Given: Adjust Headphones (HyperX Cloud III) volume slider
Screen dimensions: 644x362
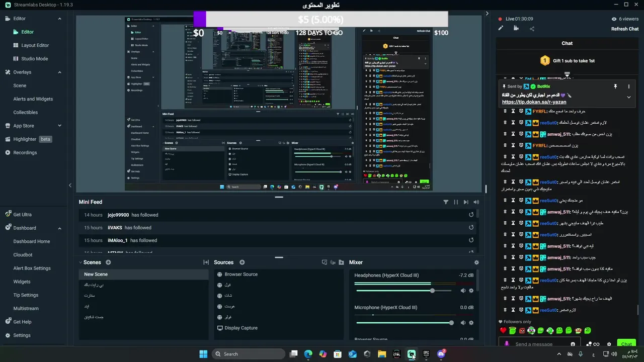Looking at the screenshot, I should (x=405, y=291).
